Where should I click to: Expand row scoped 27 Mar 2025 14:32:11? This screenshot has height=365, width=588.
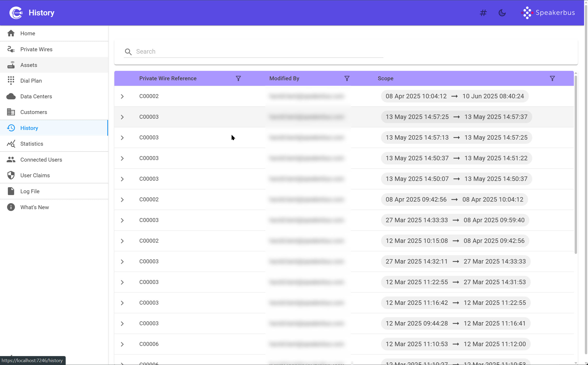122,262
